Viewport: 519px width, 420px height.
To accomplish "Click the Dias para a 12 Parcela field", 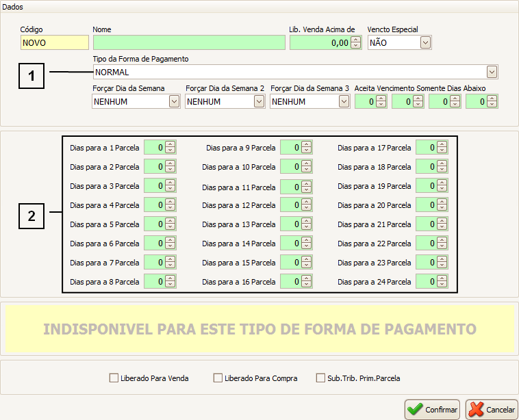I will (291, 205).
